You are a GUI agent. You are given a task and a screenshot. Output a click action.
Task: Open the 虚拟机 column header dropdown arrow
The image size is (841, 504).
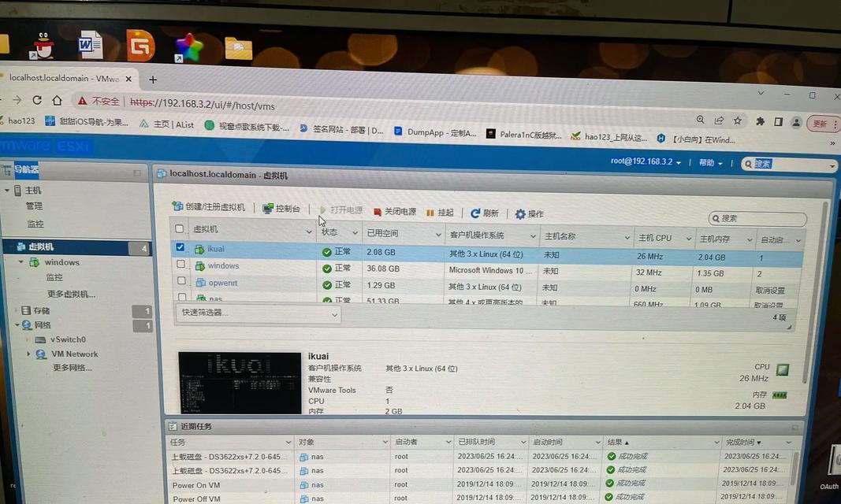(309, 232)
